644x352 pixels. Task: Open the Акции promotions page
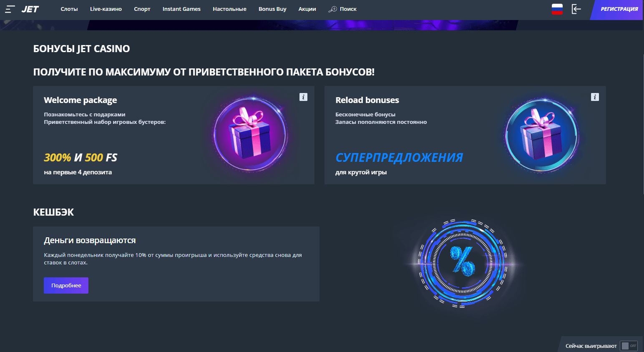(307, 9)
